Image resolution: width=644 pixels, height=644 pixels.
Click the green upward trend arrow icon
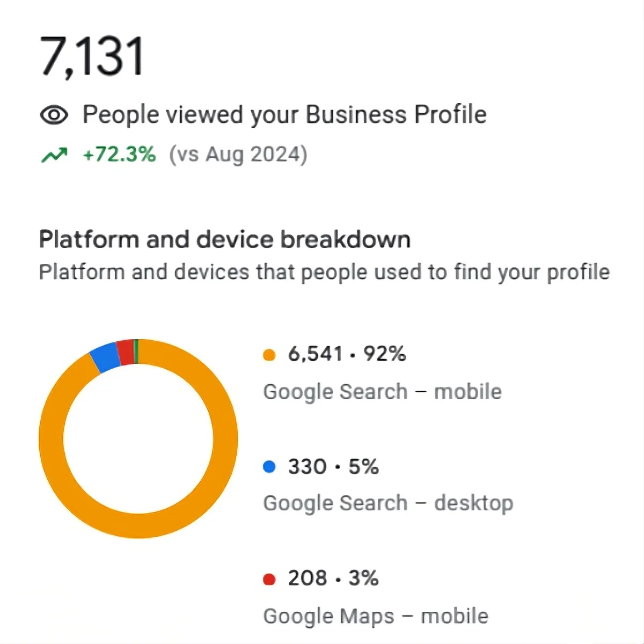pyautogui.click(x=54, y=155)
